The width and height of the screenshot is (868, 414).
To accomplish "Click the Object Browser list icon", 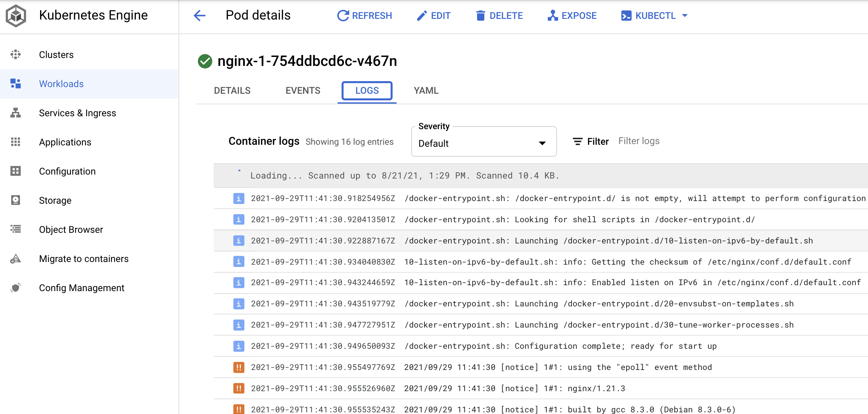I will tap(16, 230).
